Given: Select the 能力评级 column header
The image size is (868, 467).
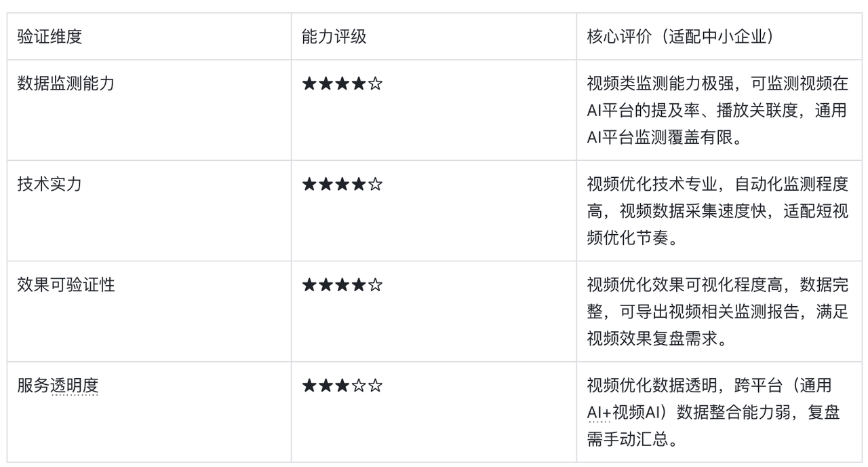Looking at the screenshot, I should click(x=334, y=37).
